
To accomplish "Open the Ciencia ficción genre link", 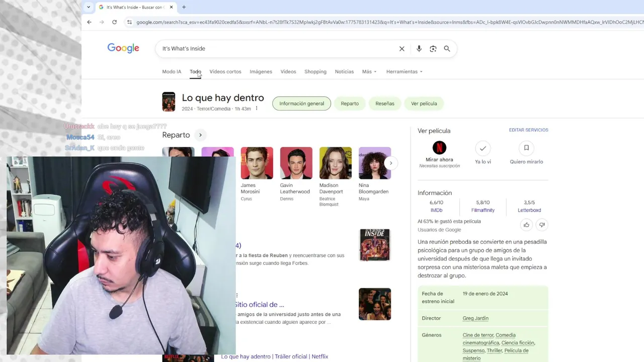I will tap(518, 343).
